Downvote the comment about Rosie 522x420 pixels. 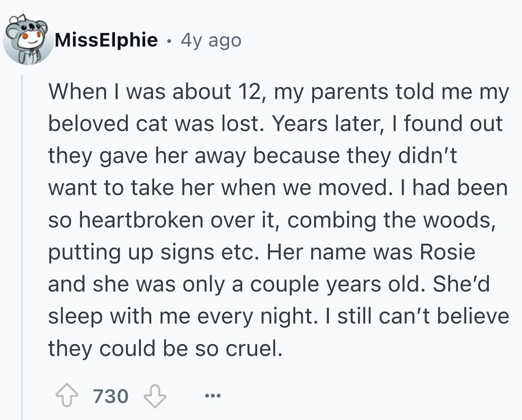click(x=155, y=396)
